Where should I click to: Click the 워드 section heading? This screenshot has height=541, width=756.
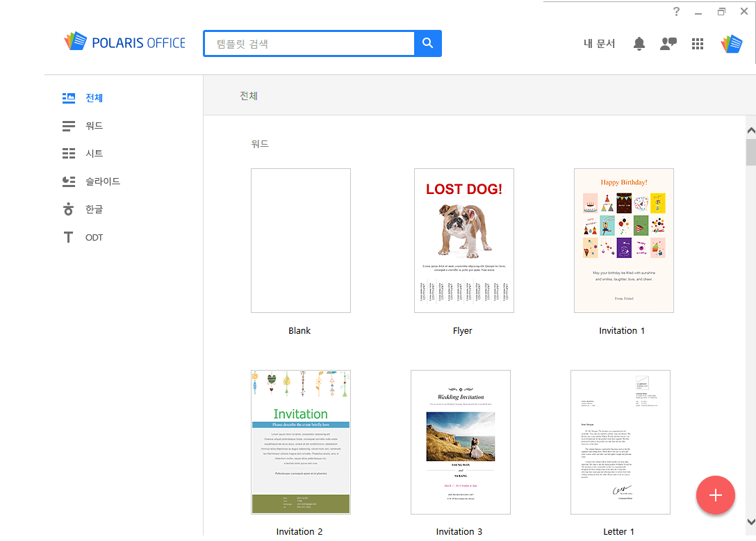click(260, 144)
